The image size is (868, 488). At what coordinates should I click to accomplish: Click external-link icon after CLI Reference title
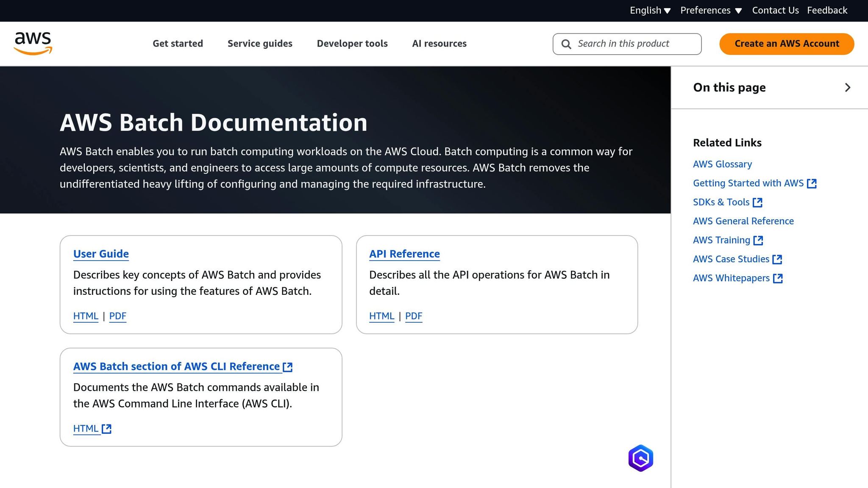(288, 367)
